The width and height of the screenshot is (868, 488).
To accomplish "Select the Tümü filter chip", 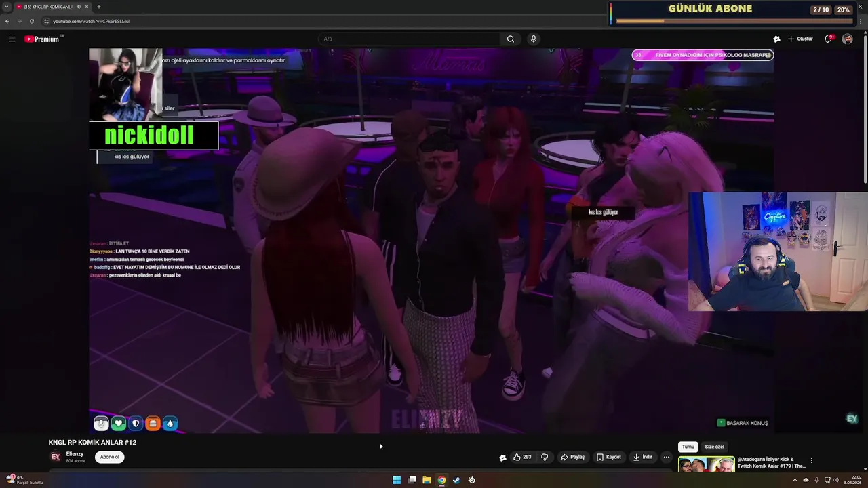I will click(x=688, y=447).
